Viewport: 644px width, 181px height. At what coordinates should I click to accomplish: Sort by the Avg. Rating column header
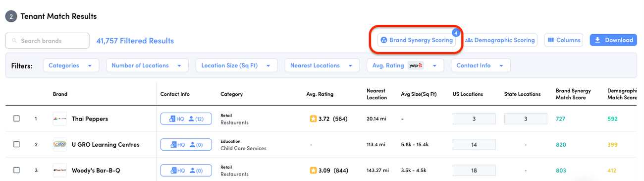point(320,94)
